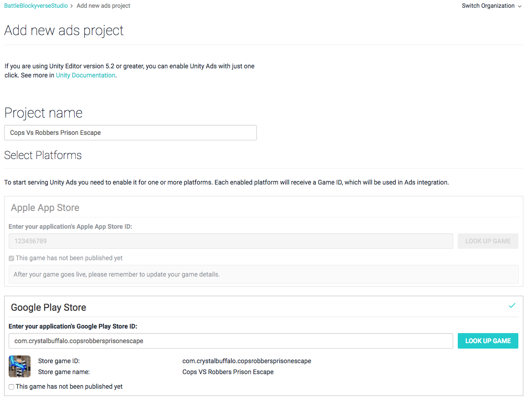Open the Switch Organization dropdown
The image size is (532, 401).
491,6
